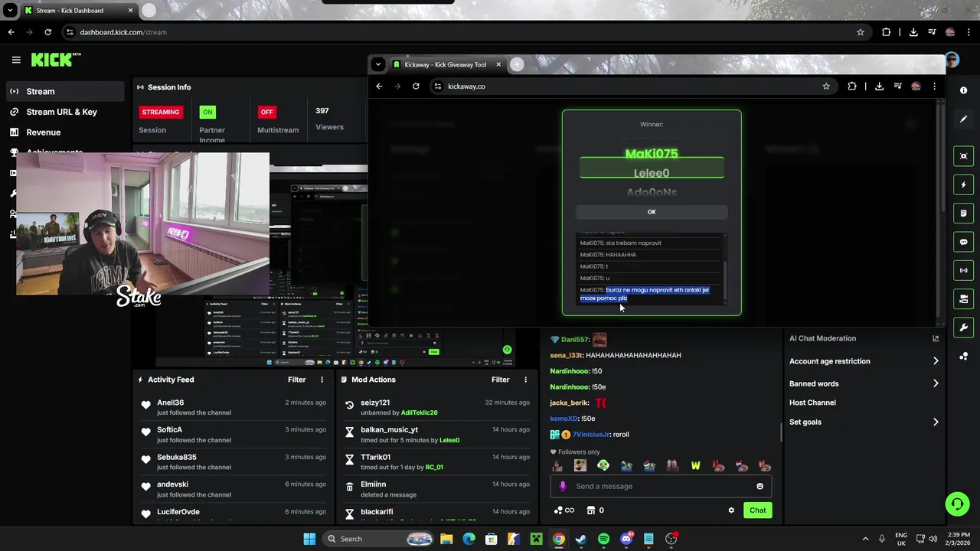Screen dimensions: 980x551
Task: Open the Stream sidebar item
Action: pyautogui.click(x=64, y=91)
